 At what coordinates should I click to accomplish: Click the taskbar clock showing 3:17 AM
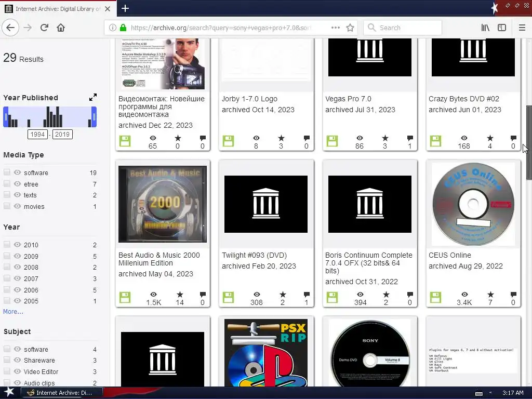click(x=513, y=393)
